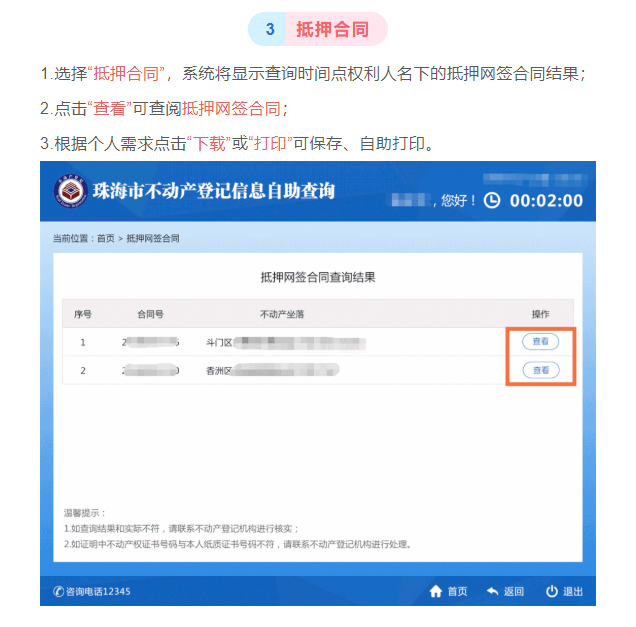The image size is (636, 627).
Task: Click the 抵押合同 step 3 heading badge
Action: point(318,29)
